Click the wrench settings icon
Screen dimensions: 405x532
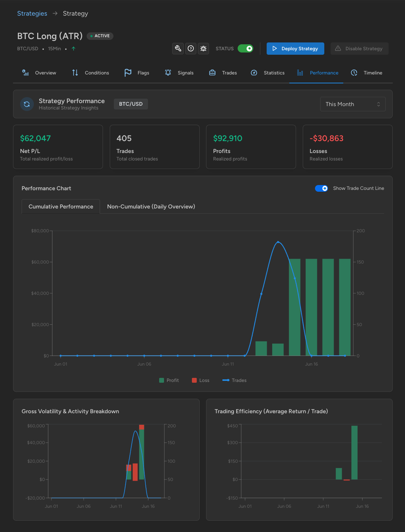178,48
